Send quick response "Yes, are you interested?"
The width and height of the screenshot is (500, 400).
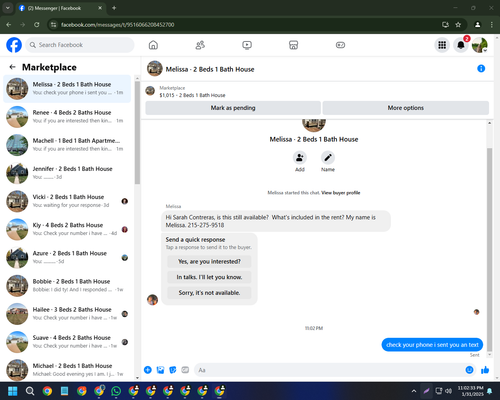[x=209, y=262]
